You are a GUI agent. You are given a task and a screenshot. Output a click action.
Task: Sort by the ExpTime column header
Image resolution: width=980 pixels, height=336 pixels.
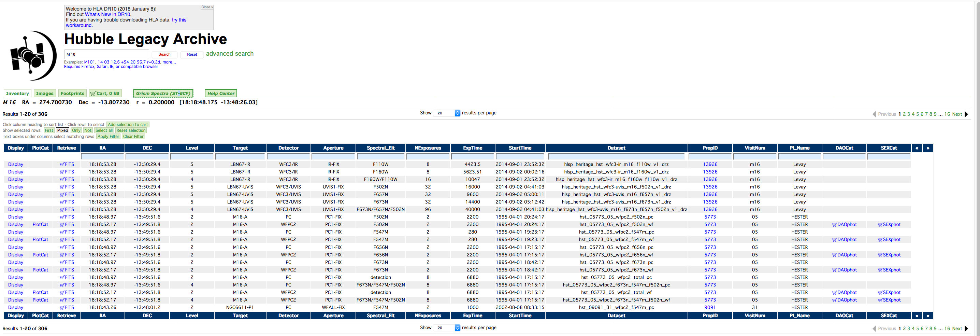[473, 148]
